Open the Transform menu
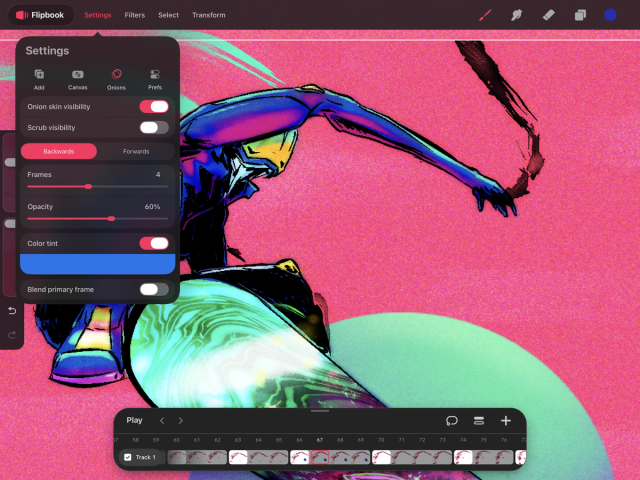Screen dimensions: 640x480 (x=209, y=15)
